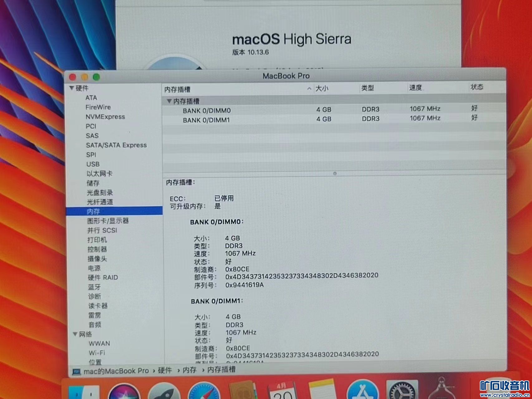Click 内存插槽 in the path bar
532x399 pixels.
coord(221,370)
